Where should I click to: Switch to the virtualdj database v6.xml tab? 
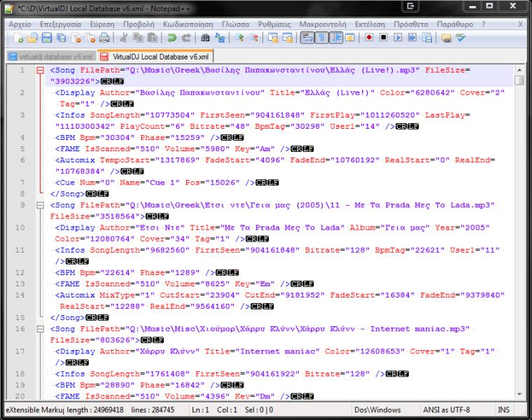click(x=51, y=57)
